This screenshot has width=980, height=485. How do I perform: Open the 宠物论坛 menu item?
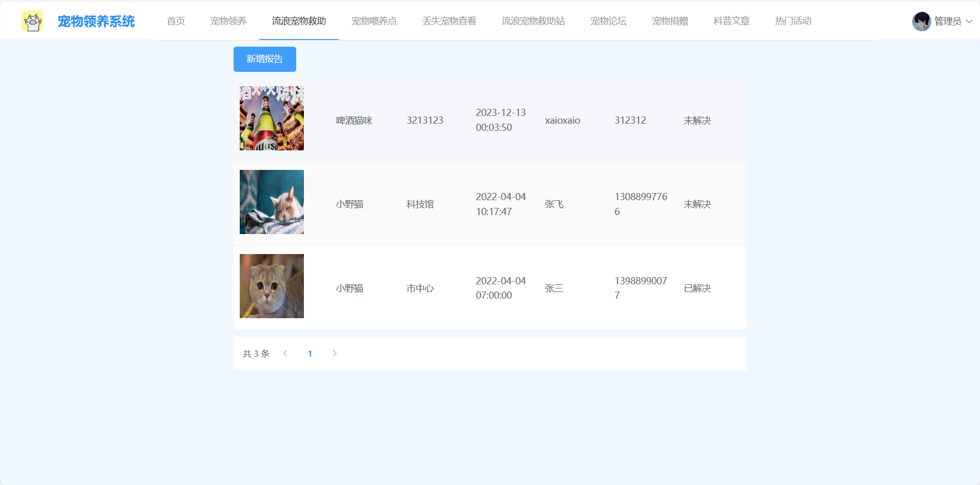pos(608,21)
